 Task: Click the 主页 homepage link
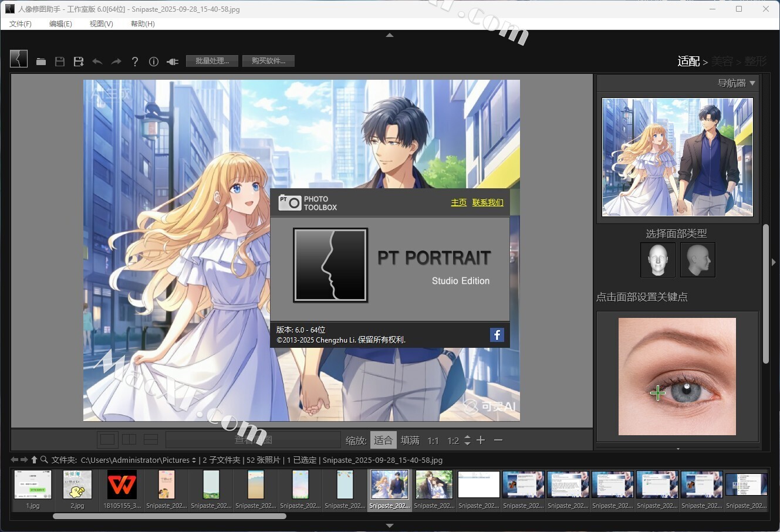pos(458,202)
